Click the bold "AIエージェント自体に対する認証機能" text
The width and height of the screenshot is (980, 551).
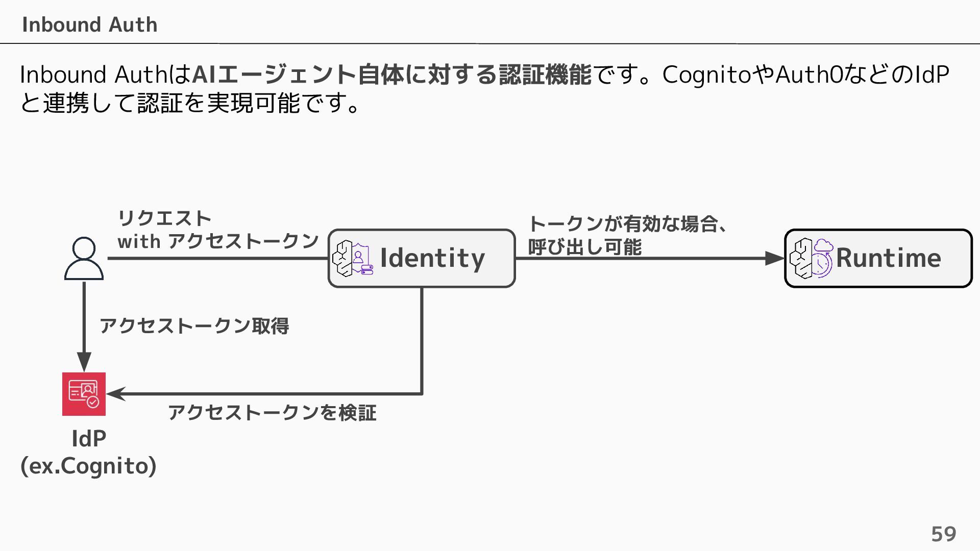[x=391, y=74]
